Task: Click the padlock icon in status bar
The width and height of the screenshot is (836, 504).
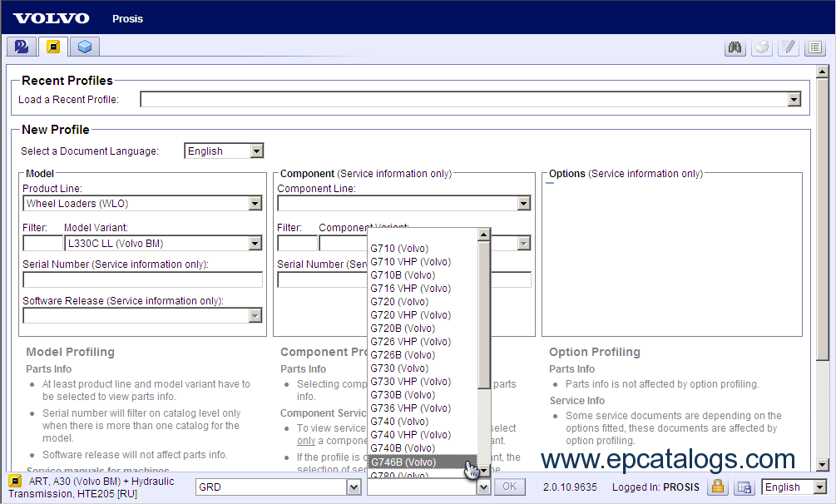Action: pos(717,487)
